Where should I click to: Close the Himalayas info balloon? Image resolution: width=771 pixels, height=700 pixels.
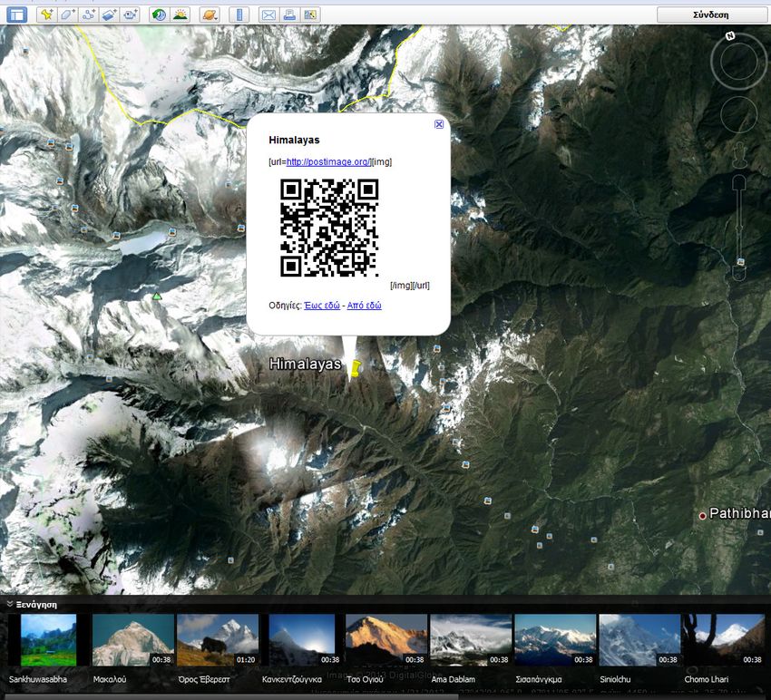coord(439,124)
